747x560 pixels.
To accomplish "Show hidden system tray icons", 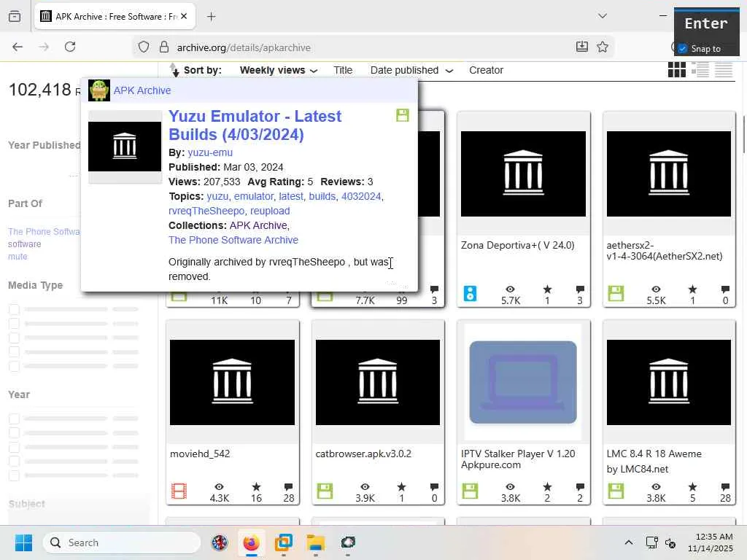I will coord(628,542).
